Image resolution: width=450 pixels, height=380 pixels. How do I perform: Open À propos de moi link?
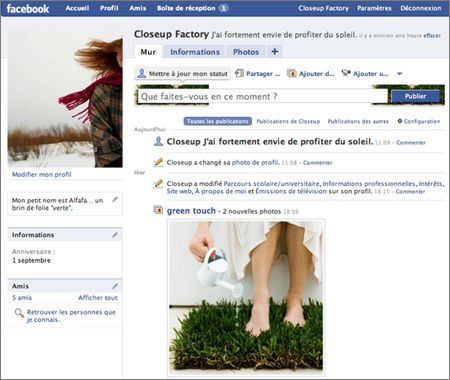pos(221,191)
